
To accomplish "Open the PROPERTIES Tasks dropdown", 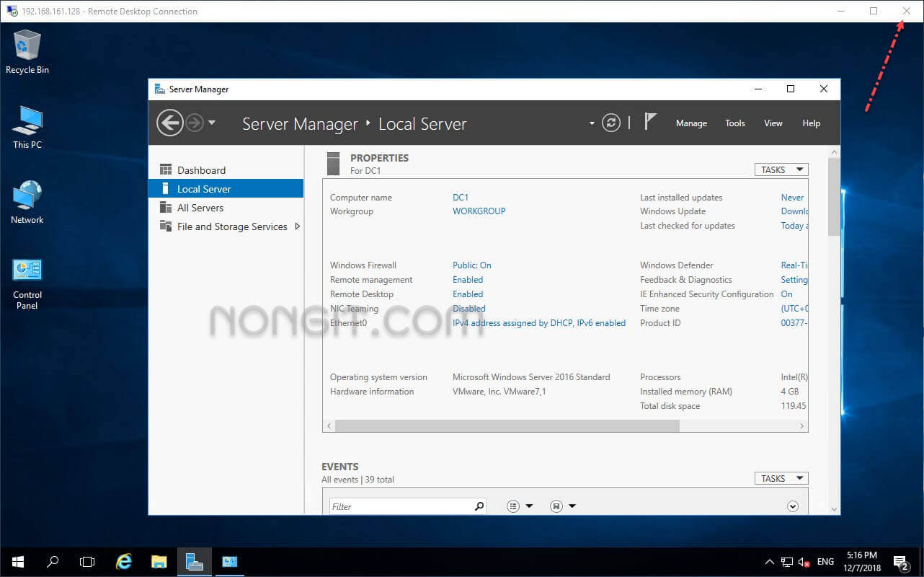I will click(781, 169).
